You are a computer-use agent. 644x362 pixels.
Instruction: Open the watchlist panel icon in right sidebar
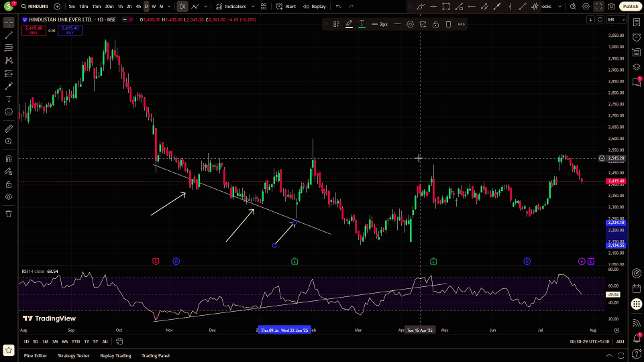(637, 23)
